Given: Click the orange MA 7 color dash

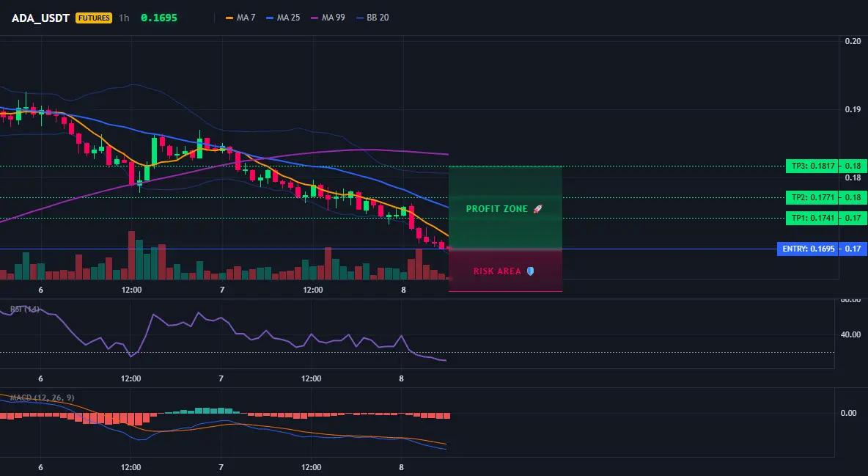Looking at the screenshot, I should click(x=229, y=18).
